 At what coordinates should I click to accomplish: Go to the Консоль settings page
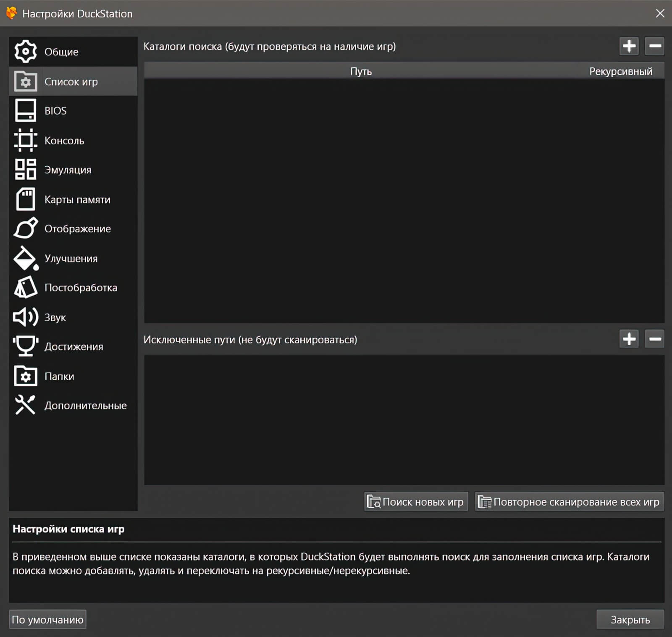point(73,140)
